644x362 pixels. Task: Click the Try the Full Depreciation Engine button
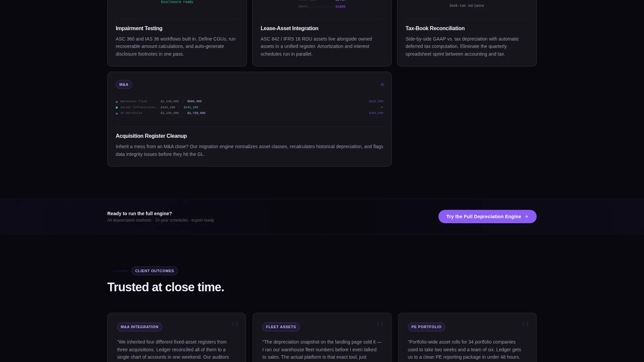point(487,217)
